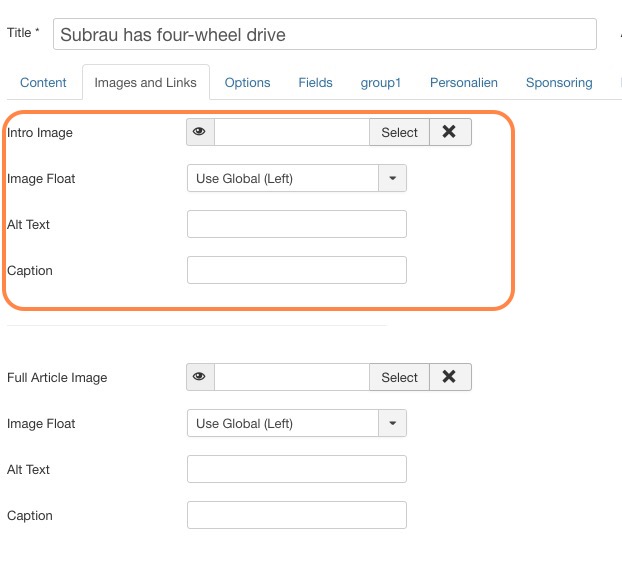This screenshot has width=622, height=583.
Task: Focus the Intro Image Caption field
Action: pyautogui.click(x=297, y=270)
